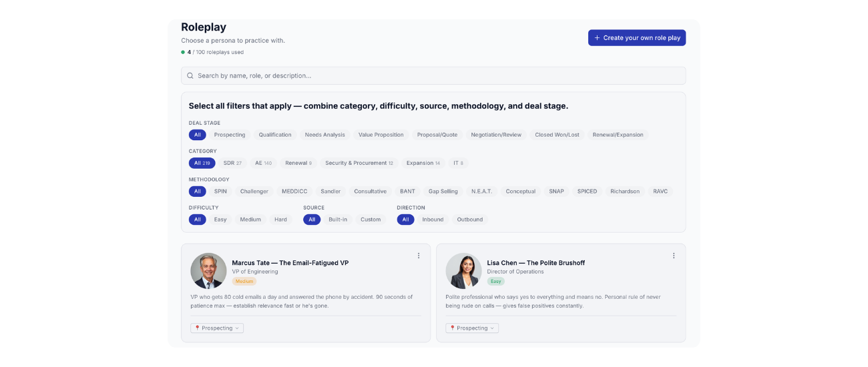Click Marcus Tate's profile photo
Image resolution: width=868 pixels, height=367 pixels.
click(x=208, y=270)
